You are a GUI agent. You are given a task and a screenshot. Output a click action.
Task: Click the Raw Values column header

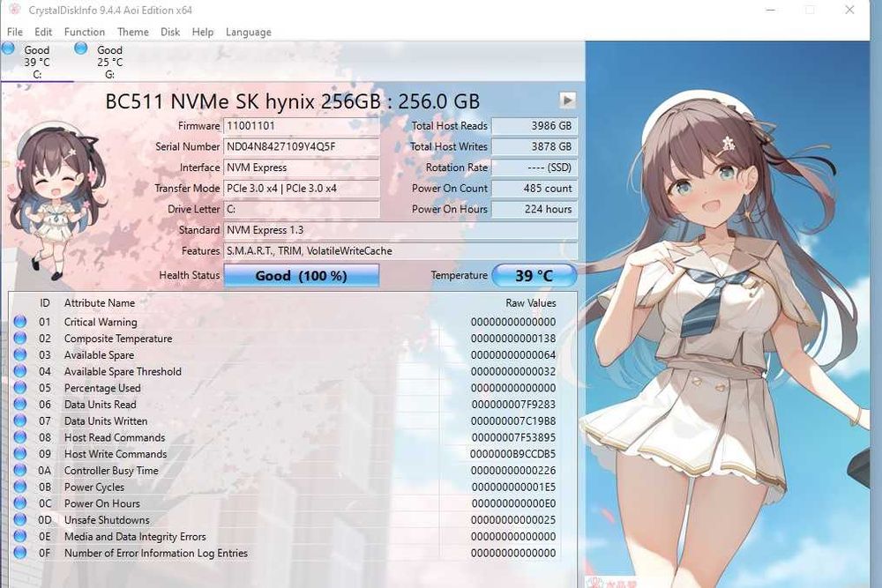point(530,303)
